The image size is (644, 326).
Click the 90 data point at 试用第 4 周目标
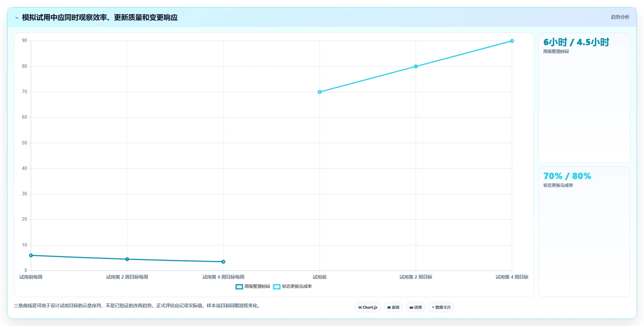(x=512, y=41)
